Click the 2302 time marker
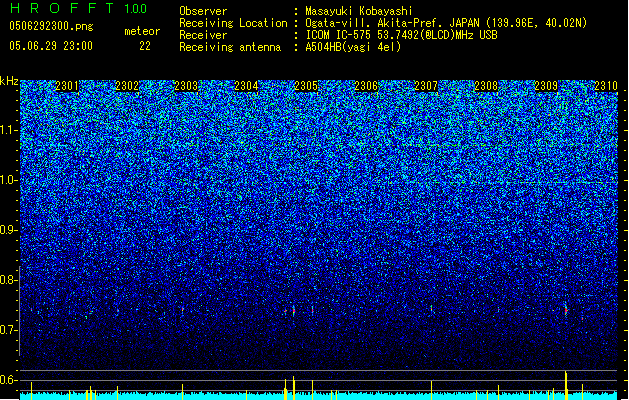The width and height of the screenshot is (629, 400). (x=127, y=86)
